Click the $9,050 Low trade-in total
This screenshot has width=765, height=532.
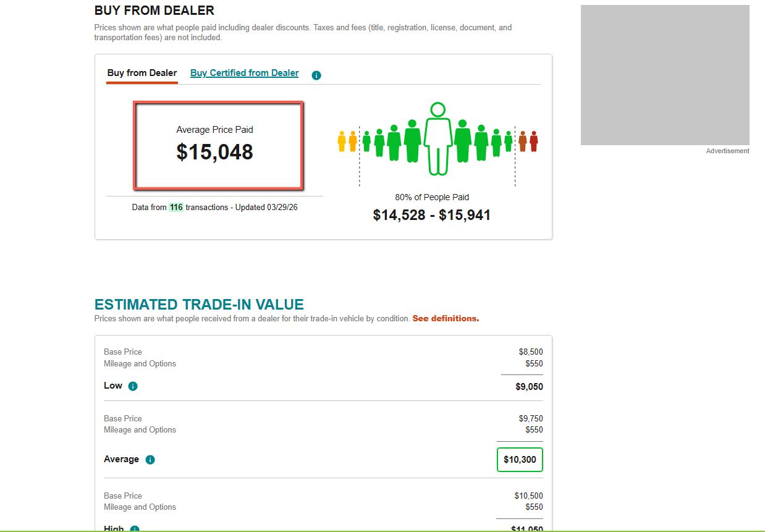529,387
